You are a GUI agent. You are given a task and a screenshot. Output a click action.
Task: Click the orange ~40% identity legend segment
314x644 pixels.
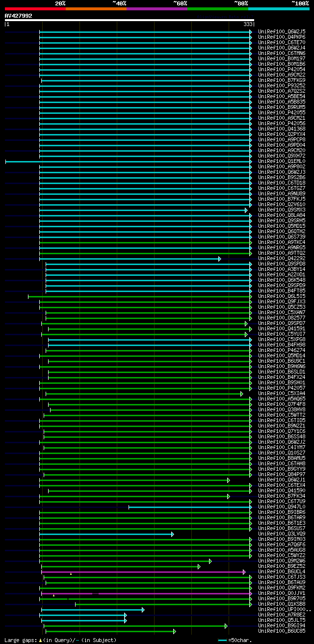tap(96, 9)
